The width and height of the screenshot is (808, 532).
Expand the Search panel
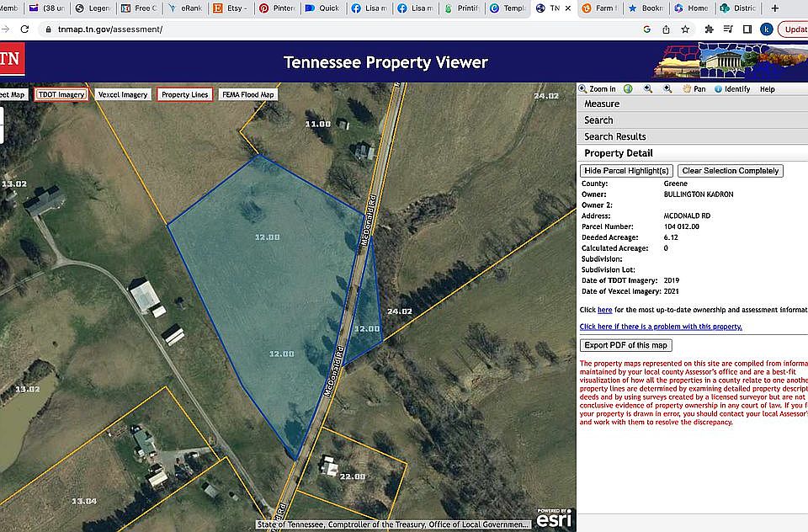tap(598, 120)
